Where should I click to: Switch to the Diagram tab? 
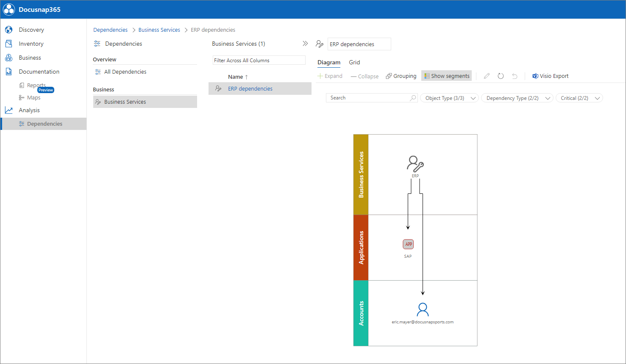[329, 62]
